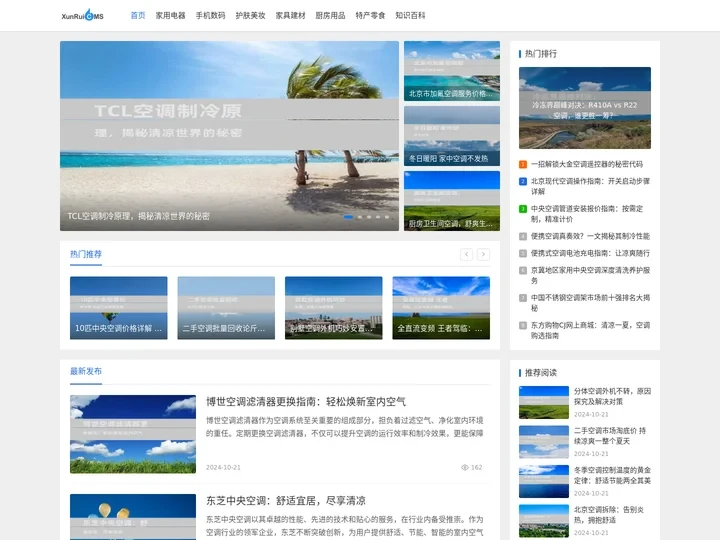Image resolution: width=720 pixels, height=540 pixels.
Task: Select the 最新发布 tab heading
Action: pos(86,371)
